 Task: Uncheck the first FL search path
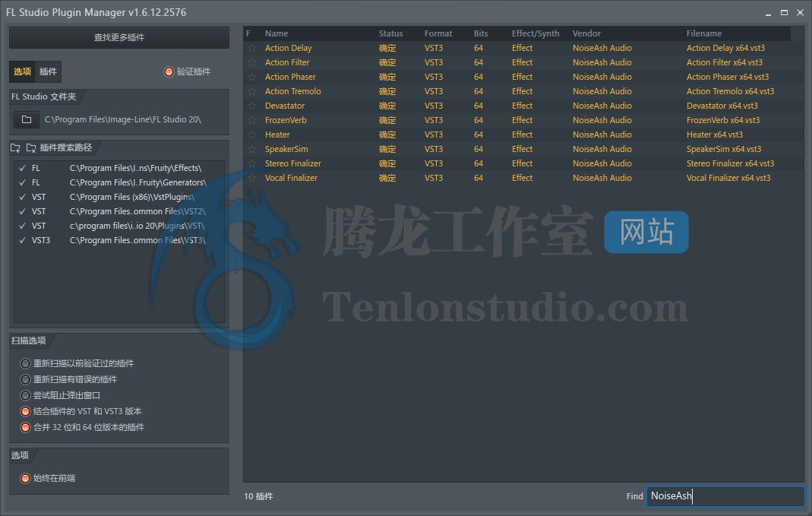coord(21,168)
